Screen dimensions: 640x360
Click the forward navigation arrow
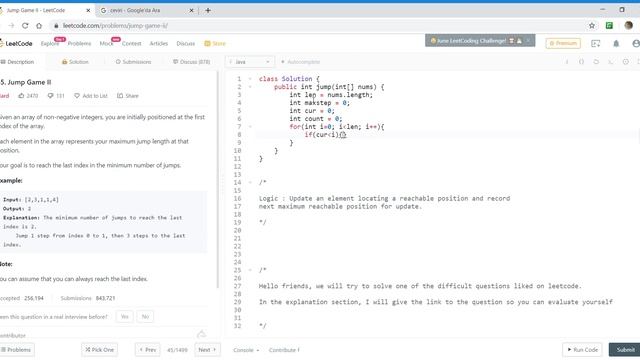click(x=11, y=26)
